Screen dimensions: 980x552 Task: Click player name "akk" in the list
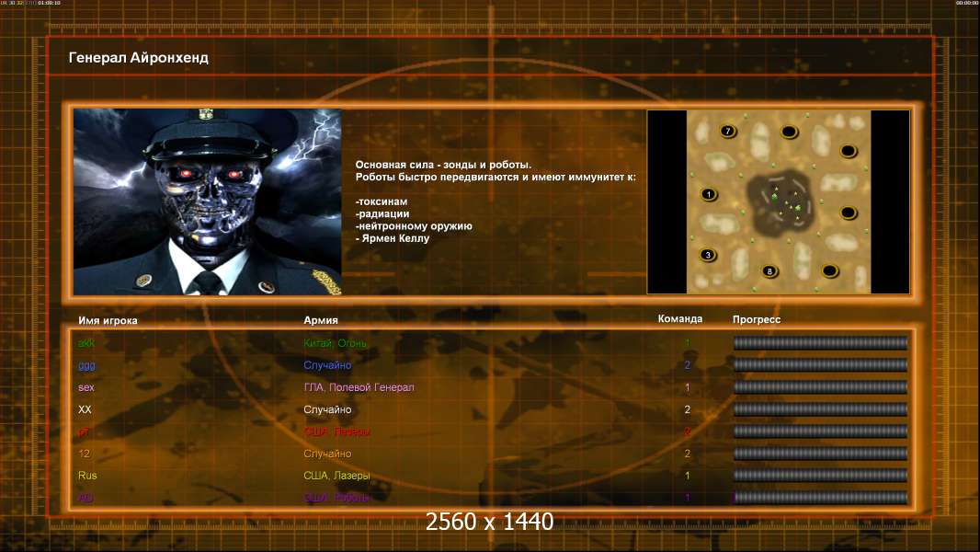[86, 343]
